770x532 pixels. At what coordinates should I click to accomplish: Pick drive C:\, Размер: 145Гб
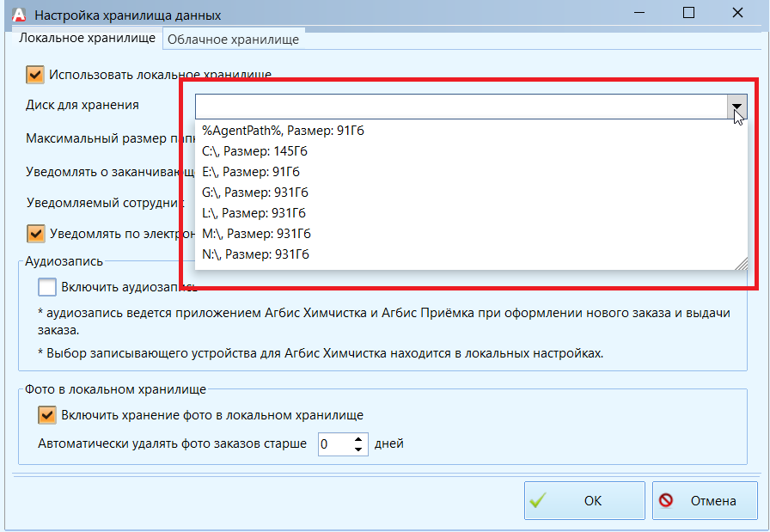click(471, 151)
